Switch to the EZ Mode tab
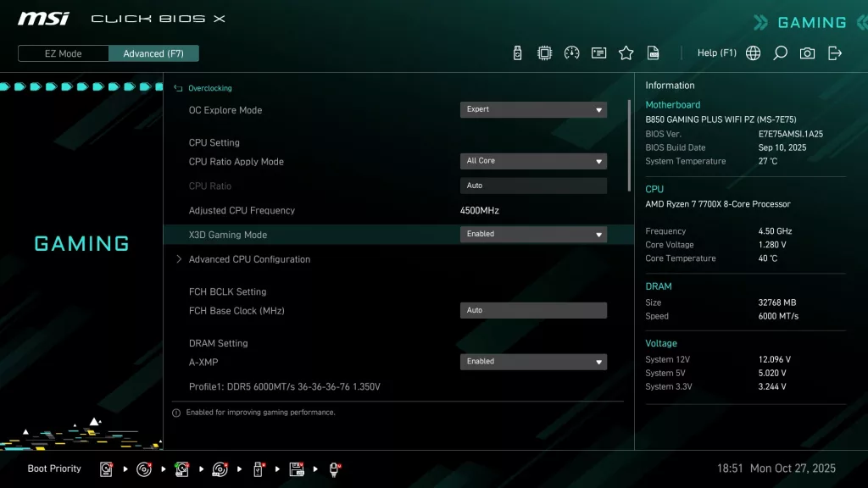Viewport: 868px width, 488px height. pos(62,53)
